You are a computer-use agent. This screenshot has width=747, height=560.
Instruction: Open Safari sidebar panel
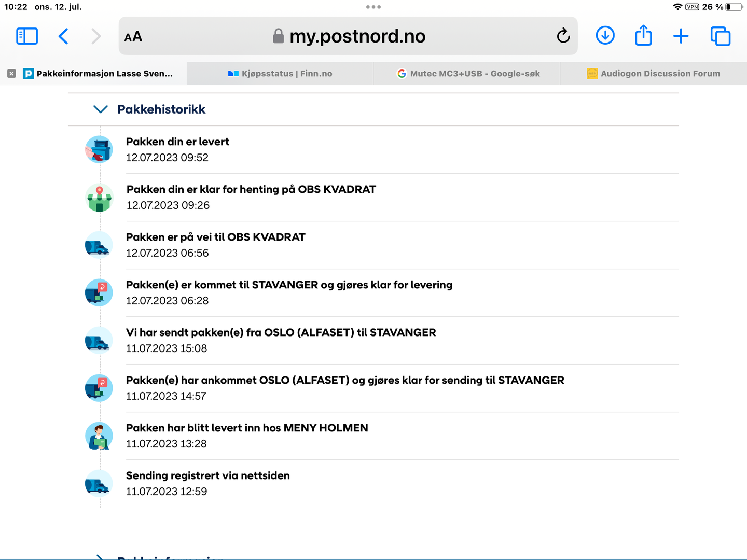click(27, 36)
